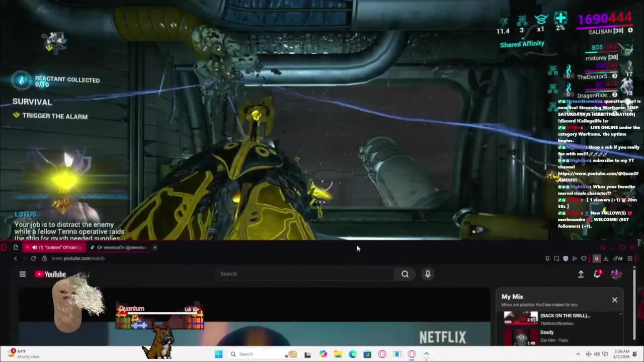
Task: Open volume speaker icon in tray
Action: point(597,354)
